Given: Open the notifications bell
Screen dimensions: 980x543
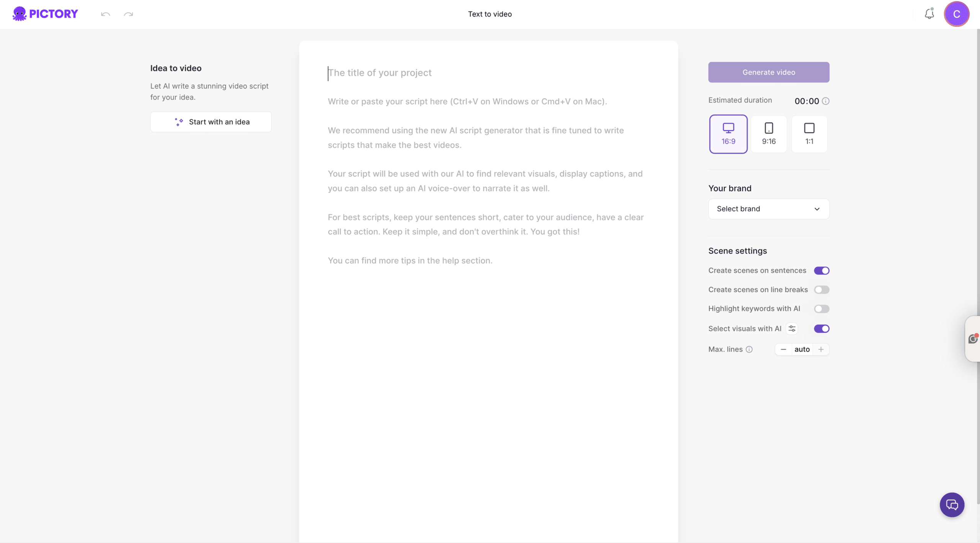Looking at the screenshot, I should (x=929, y=14).
